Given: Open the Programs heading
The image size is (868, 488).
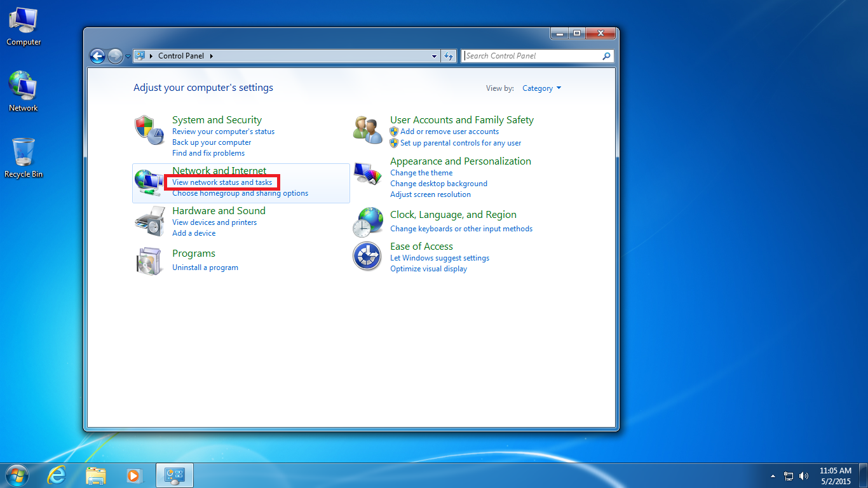Looking at the screenshot, I should tap(194, 254).
